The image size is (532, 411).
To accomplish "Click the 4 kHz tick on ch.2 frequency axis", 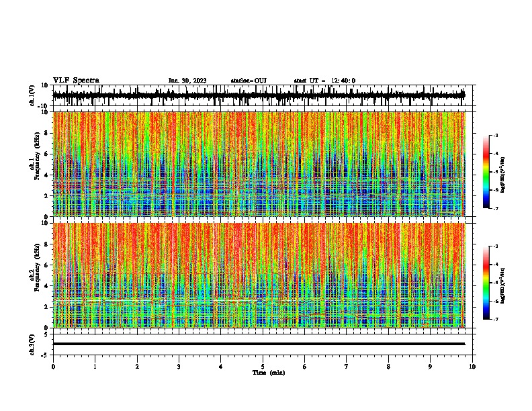I will point(46,286).
